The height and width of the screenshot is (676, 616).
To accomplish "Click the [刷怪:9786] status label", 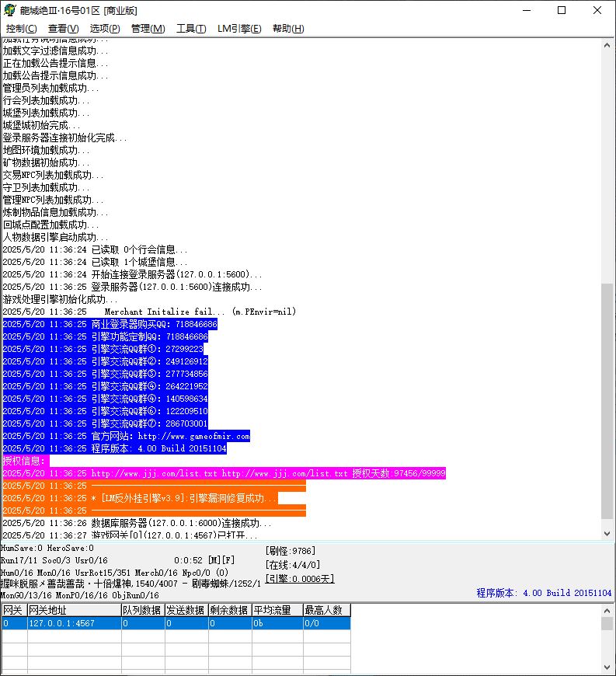I will [291, 551].
